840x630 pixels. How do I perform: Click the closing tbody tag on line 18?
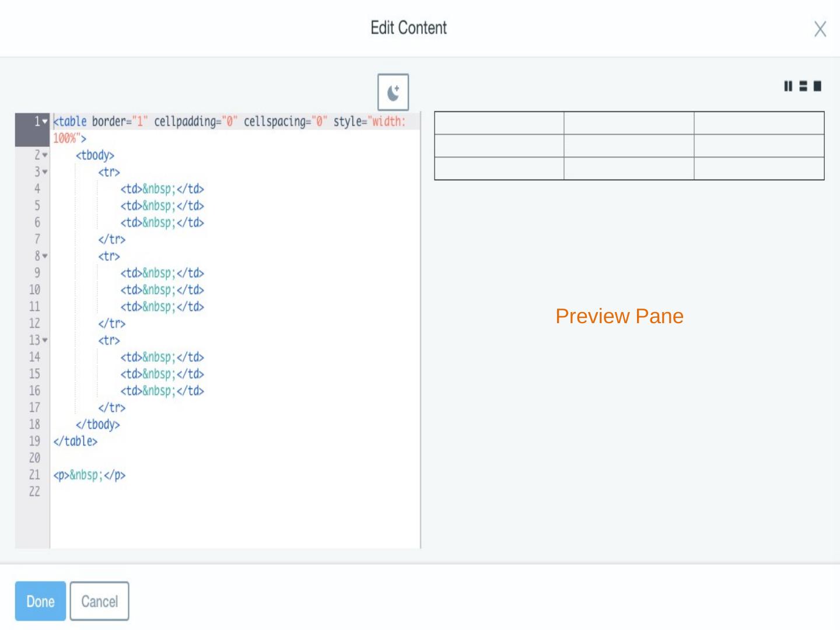(x=97, y=424)
